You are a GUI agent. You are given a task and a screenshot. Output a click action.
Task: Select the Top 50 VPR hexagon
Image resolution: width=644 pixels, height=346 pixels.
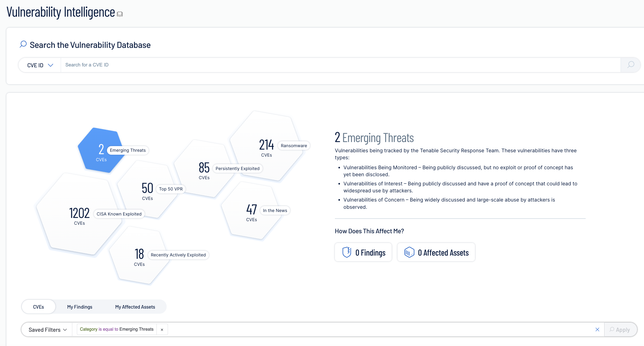coord(147,190)
